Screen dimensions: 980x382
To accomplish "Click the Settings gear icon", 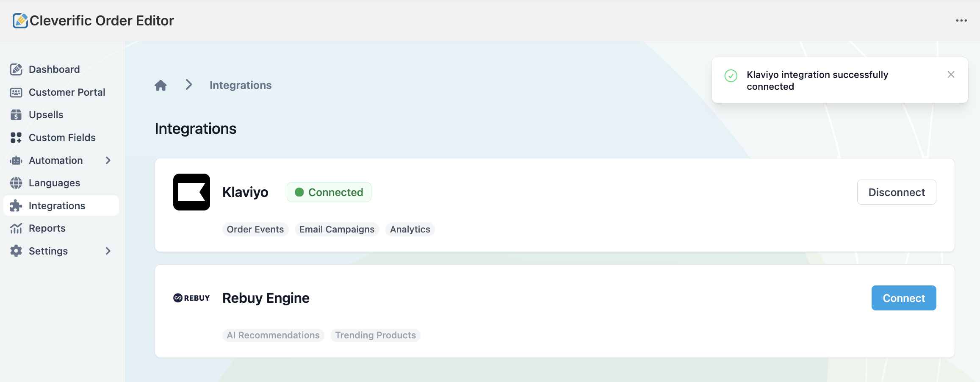I will (16, 251).
